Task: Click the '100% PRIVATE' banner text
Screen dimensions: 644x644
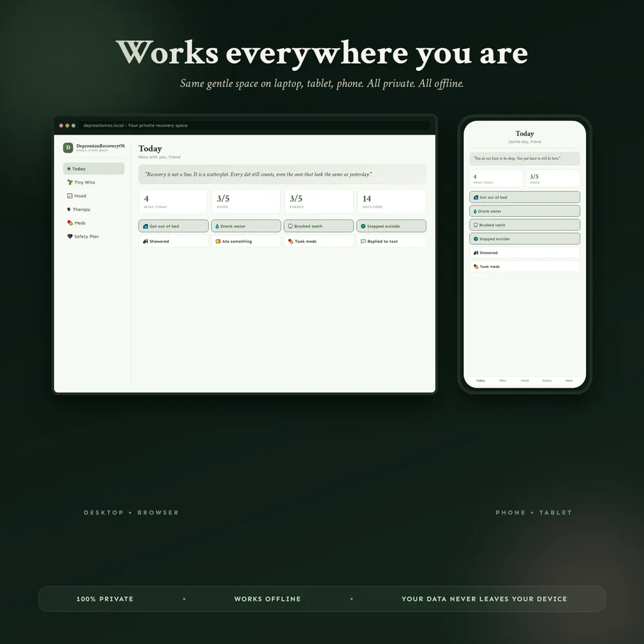Action: (x=105, y=599)
